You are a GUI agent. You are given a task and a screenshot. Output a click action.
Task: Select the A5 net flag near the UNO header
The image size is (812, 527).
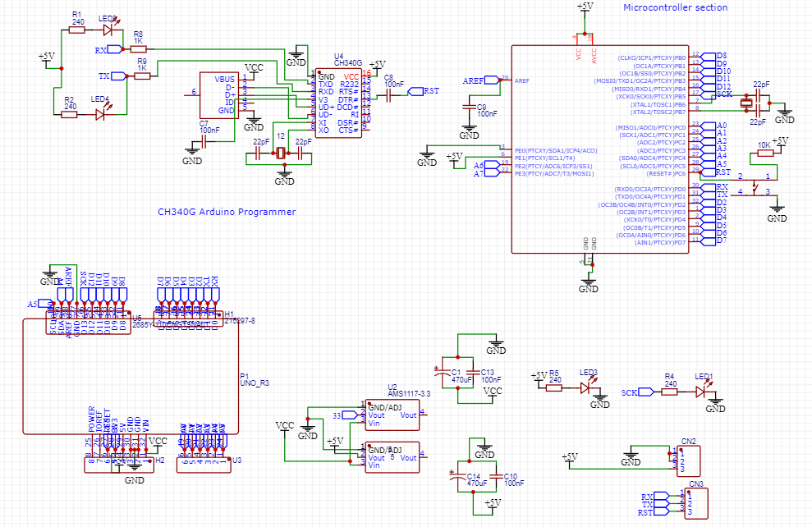pyautogui.click(x=40, y=304)
